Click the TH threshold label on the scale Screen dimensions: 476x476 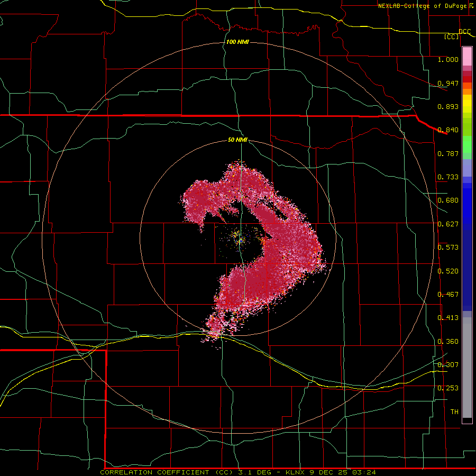point(454,412)
